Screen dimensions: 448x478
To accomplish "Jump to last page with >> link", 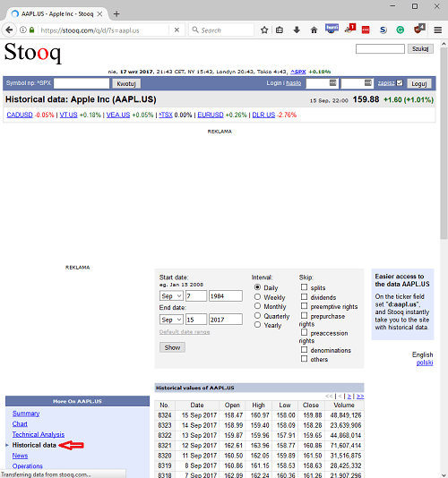I will coord(360,396).
